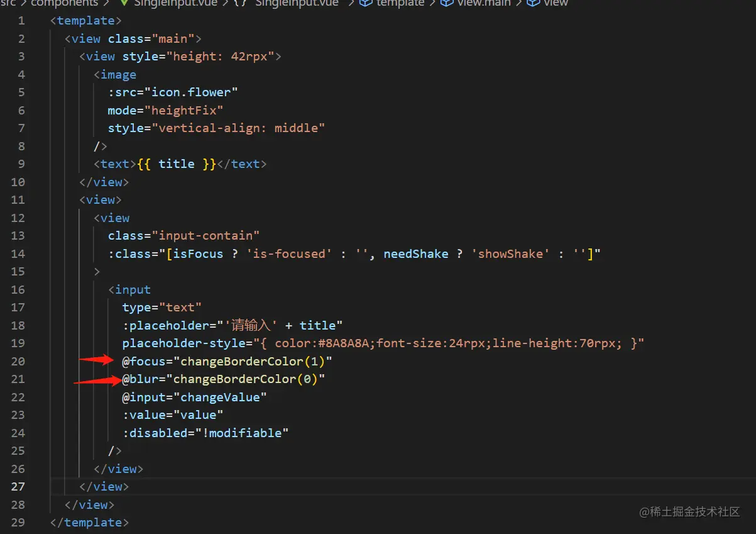Click the '<input' tag on line 16

129,290
